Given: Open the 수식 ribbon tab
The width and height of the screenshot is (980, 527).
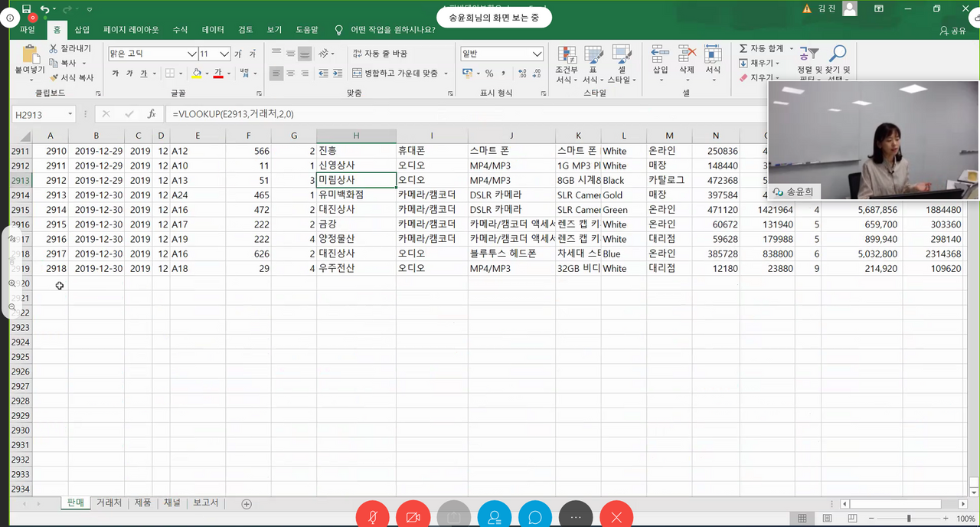Looking at the screenshot, I should click(180, 30).
